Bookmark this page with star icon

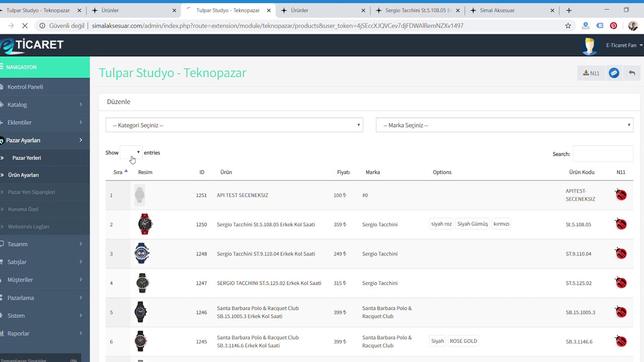coord(568,26)
